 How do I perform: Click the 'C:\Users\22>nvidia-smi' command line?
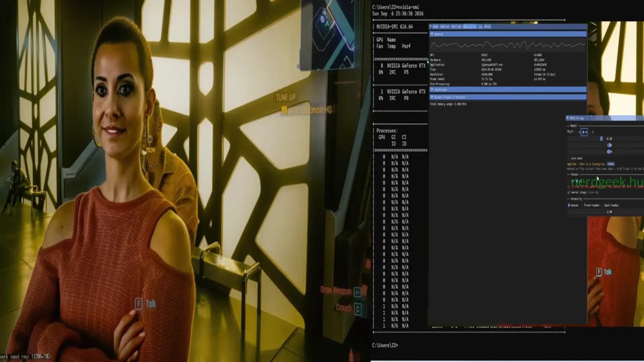click(395, 7)
